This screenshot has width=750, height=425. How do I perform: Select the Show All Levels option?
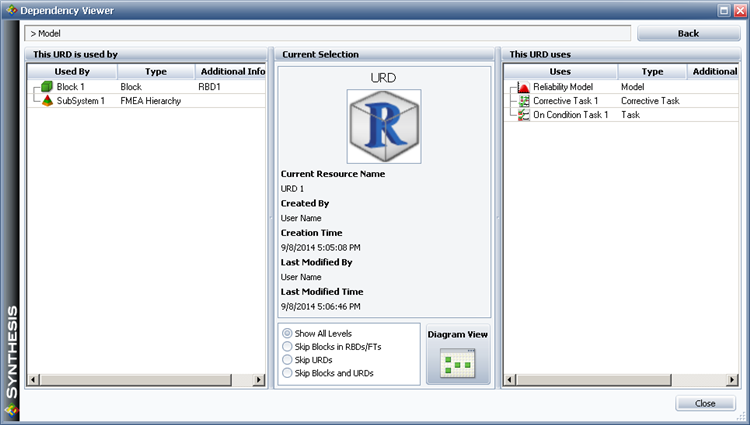tap(288, 333)
